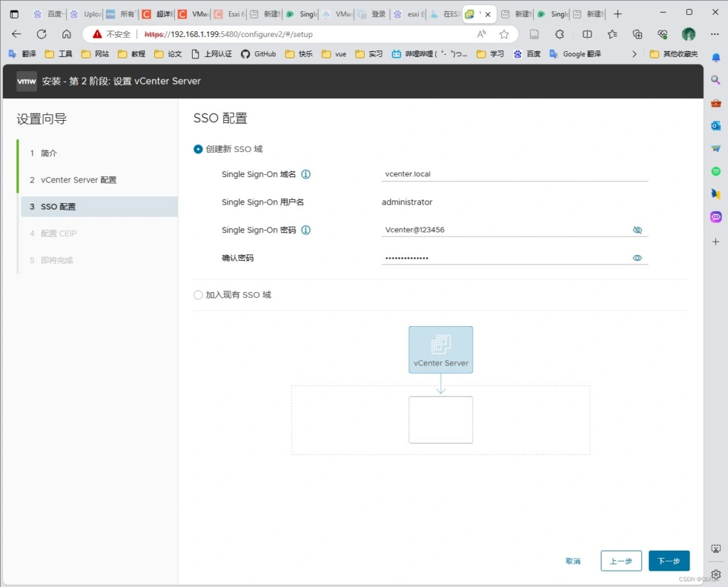Open the 快乐 bookmarks folder
This screenshot has width=728, height=587.
point(299,54)
